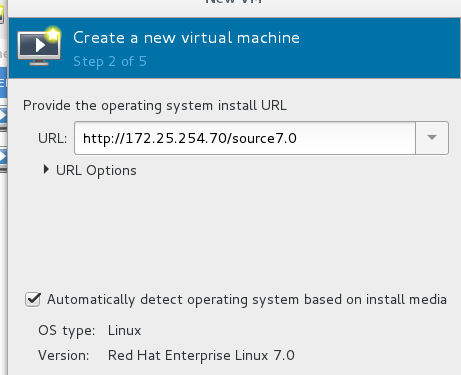Screen dimensions: 461x375
Task: Click the 'Create a new virtual machine' heading
Action: (x=186, y=37)
